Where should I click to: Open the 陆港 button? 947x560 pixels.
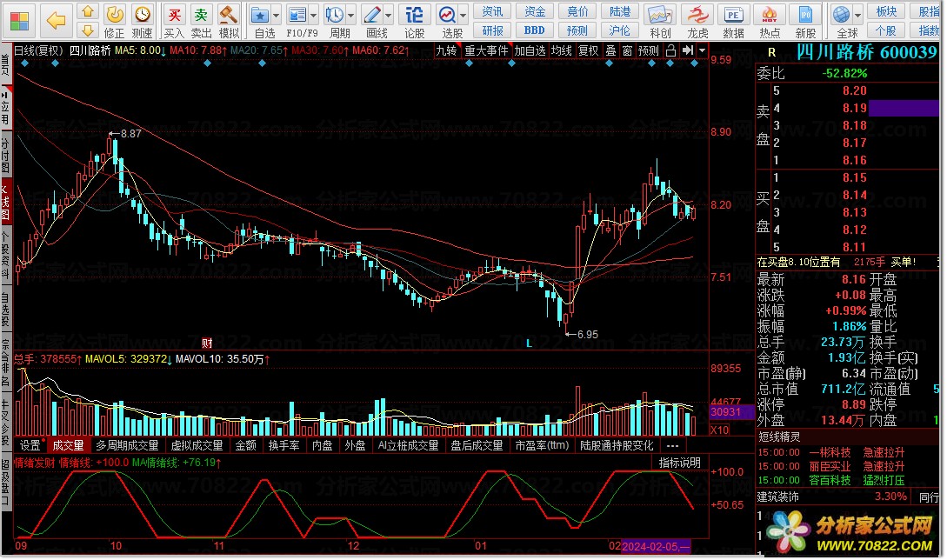pos(620,11)
